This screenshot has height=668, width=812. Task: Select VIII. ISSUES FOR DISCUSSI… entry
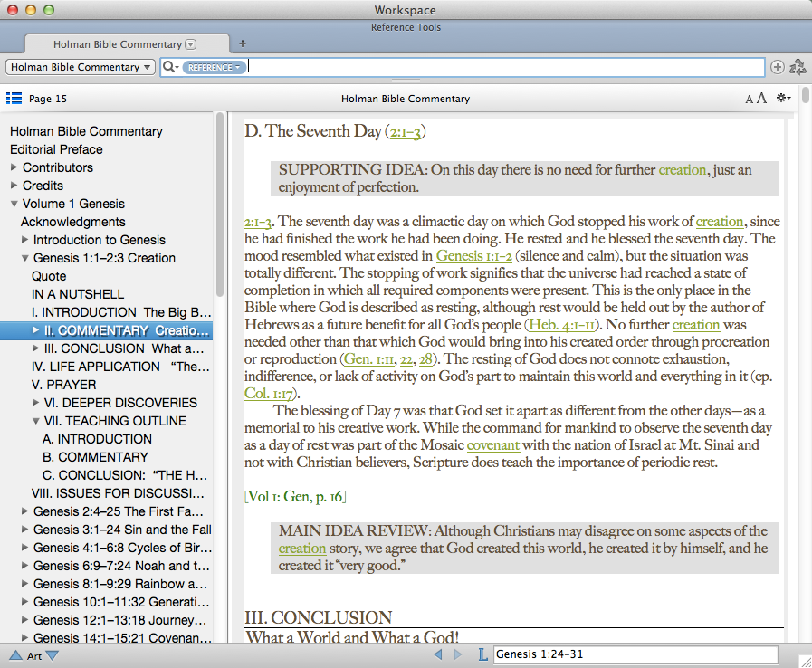coord(118,493)
